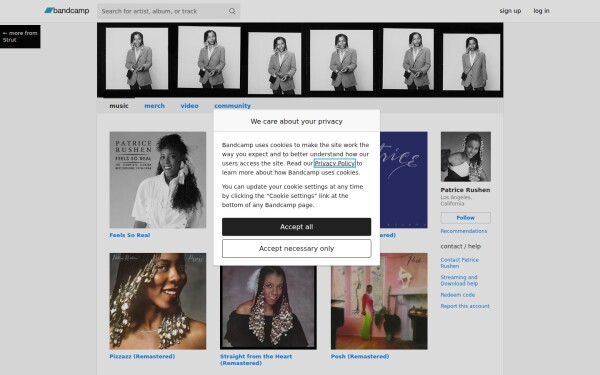Open the Feels So Real title link
This screenshot has height=375, width=600.
[x=130, y=235]
